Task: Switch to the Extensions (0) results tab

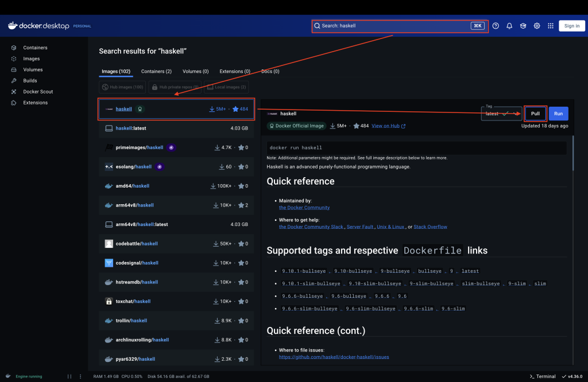Action: (235, 72)
